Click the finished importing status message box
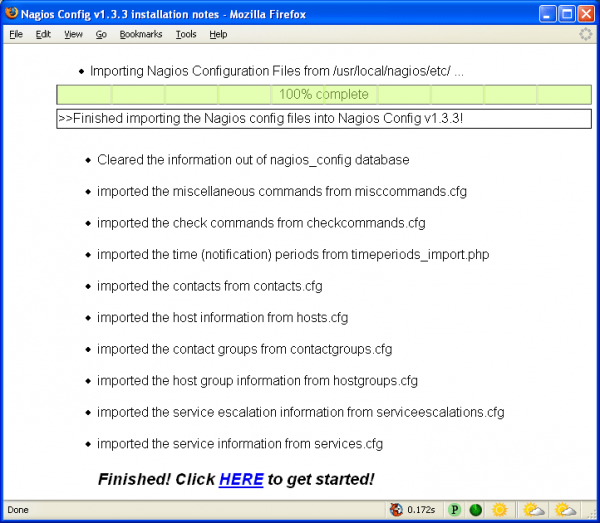Viewport: 600px width, 523px height. (323, 119)
